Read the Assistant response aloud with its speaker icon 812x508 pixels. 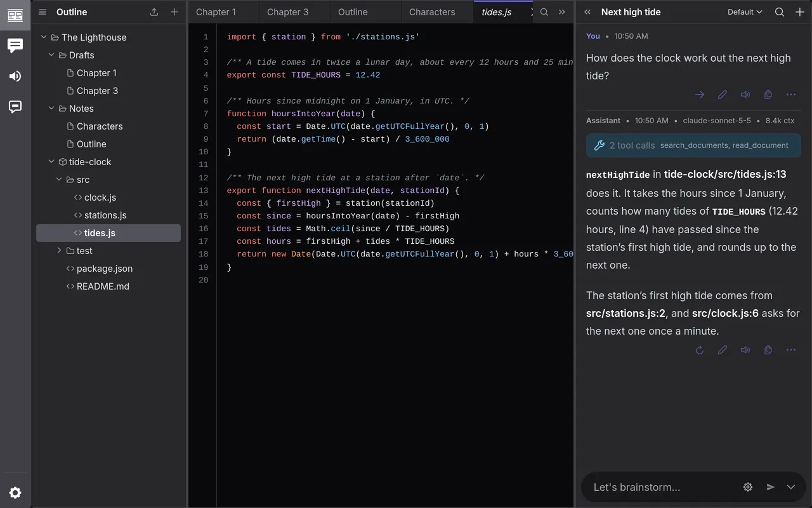coord(745,350)
